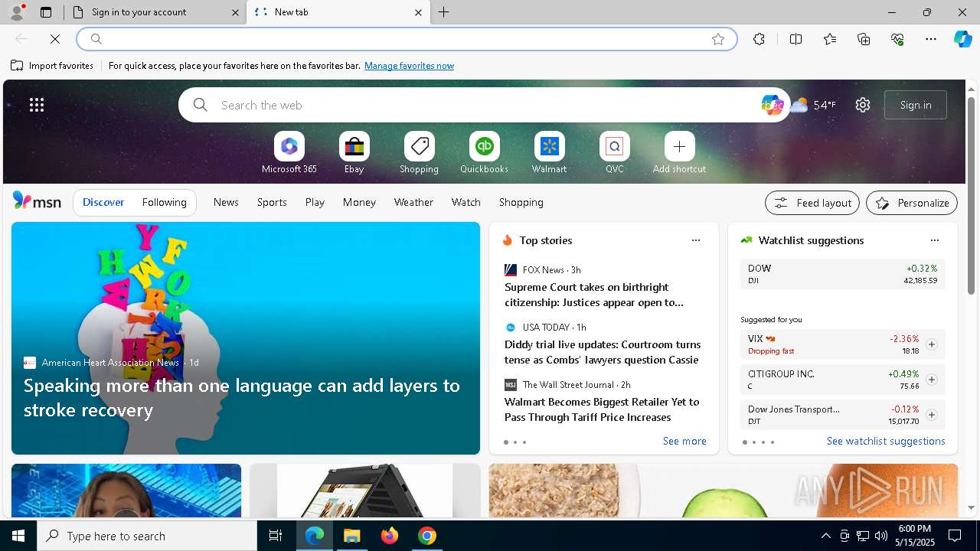Open the Play section
980x551 pixels.
(315, 202)
